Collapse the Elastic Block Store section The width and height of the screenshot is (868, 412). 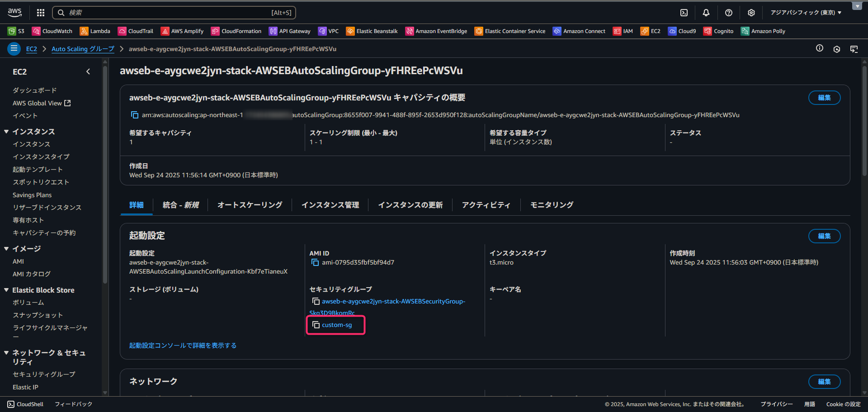pyautogui.click(x=6, y=290)
